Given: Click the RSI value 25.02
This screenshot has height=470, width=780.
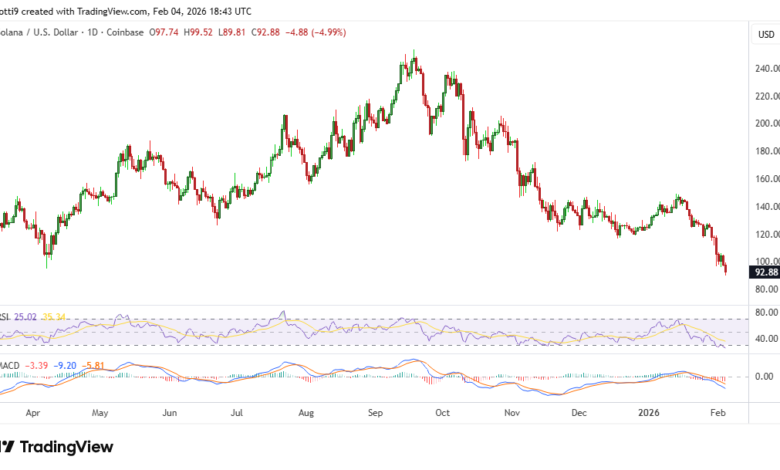Looking at the screenshot, I should click(x=27, y=316).
